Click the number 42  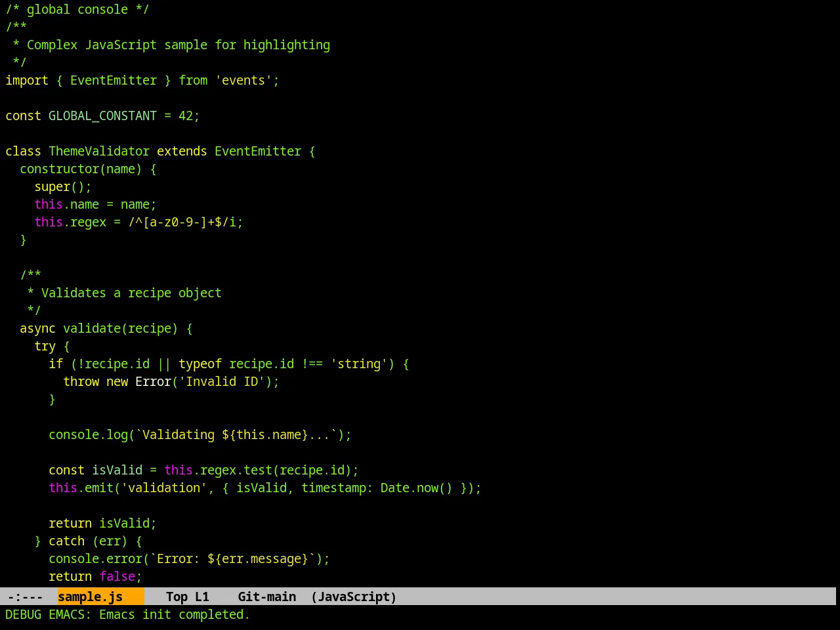click(186, 115)
